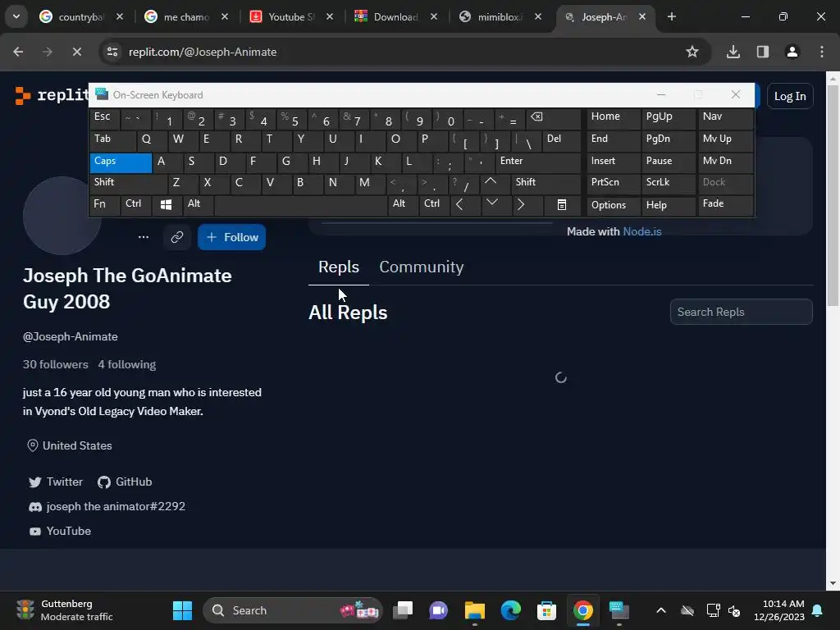Open the Node.js link

[x=641, y=231]
